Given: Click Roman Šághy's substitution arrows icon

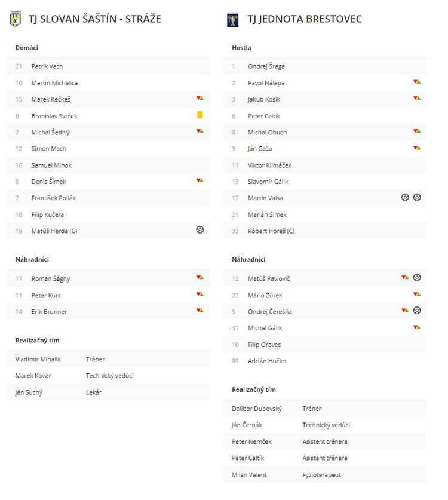Looking at the screenshot, I should [200, 277].
